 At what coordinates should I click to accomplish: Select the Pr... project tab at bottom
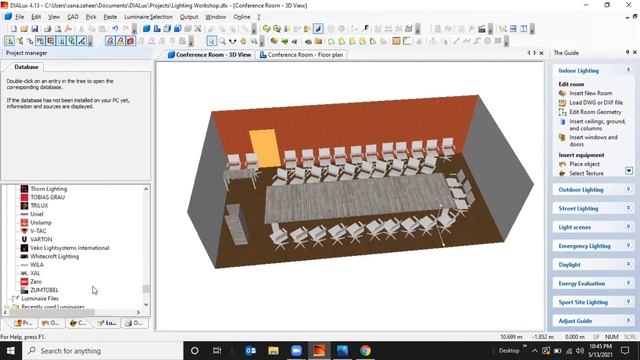pos(24,323)
